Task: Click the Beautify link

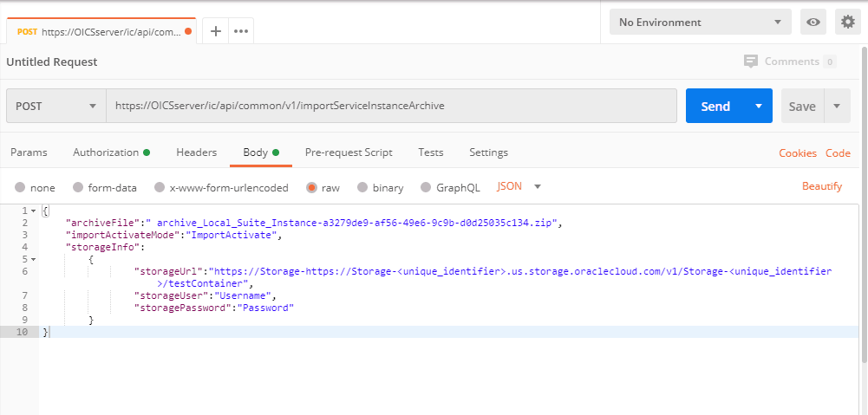Action: pyautogui.click(x=822, y=186)
